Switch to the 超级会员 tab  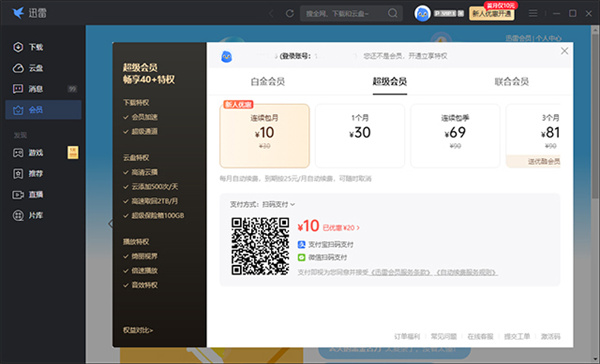point(390,82)
